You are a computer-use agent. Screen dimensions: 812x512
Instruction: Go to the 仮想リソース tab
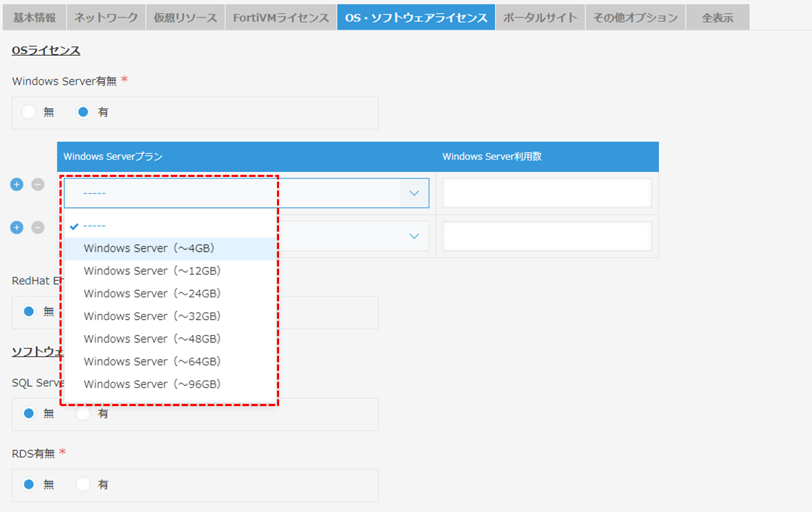click(x=186, y=17)
